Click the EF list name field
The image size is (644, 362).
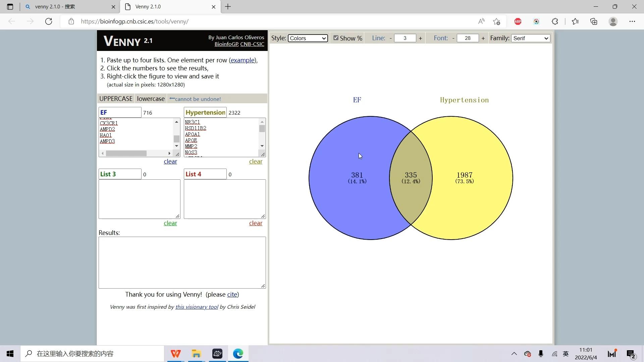tap(120, 113)
